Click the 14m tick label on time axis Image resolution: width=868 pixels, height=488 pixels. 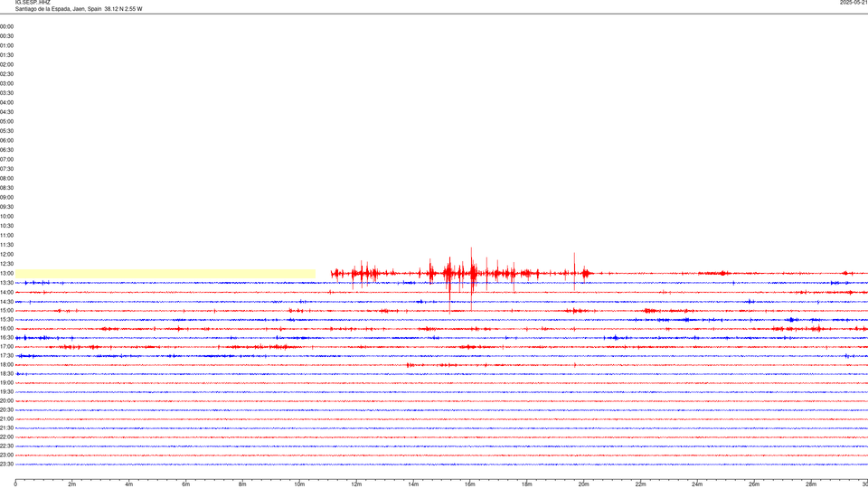[413, 484]
